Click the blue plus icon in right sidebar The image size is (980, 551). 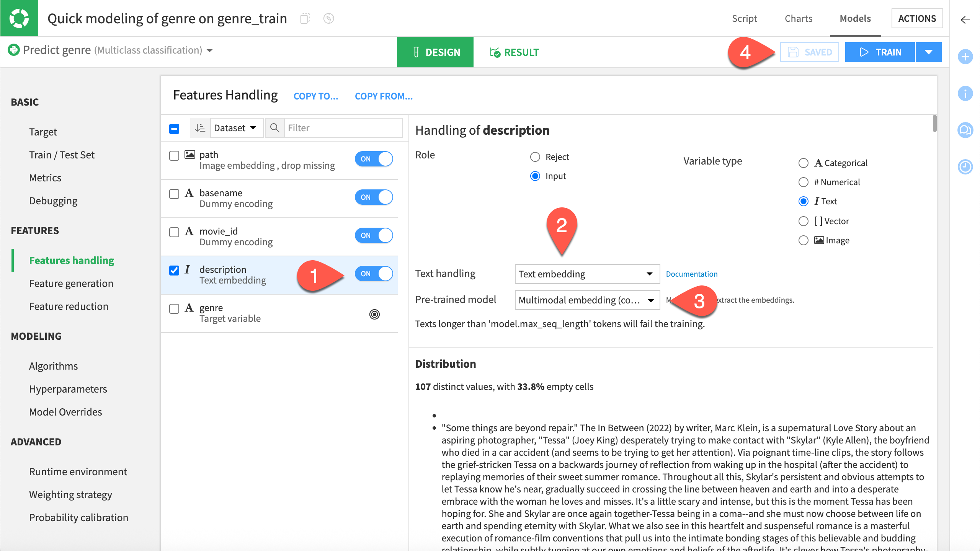[x=965, y=57]
